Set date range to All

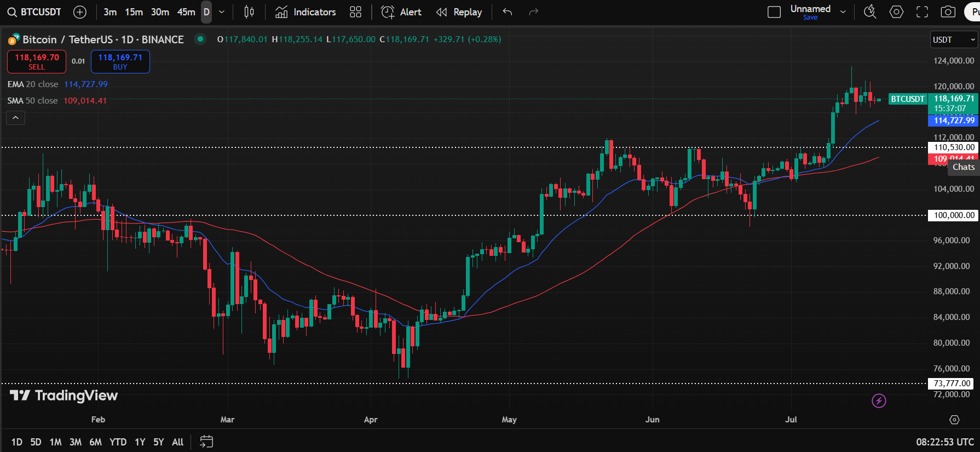177,442
